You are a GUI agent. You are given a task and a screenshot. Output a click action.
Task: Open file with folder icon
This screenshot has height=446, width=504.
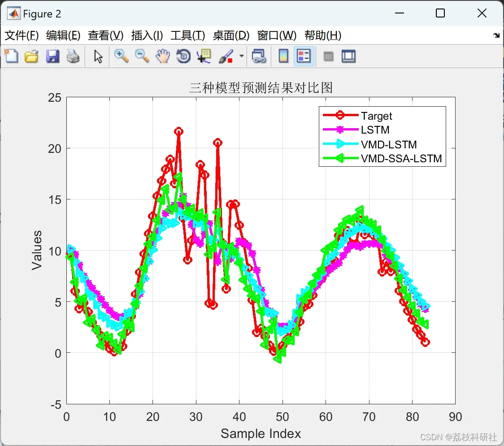click(x=31, y=56)
